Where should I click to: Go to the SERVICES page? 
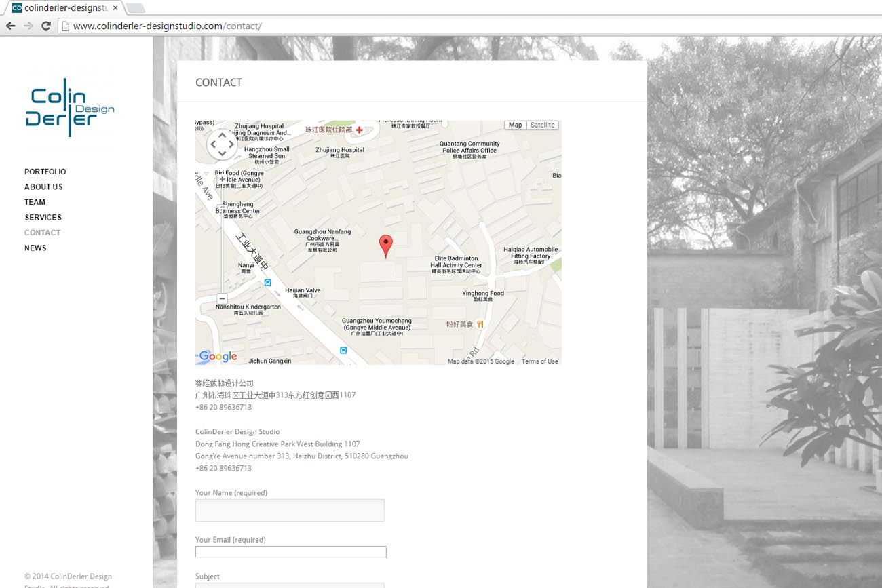(43, 218)
